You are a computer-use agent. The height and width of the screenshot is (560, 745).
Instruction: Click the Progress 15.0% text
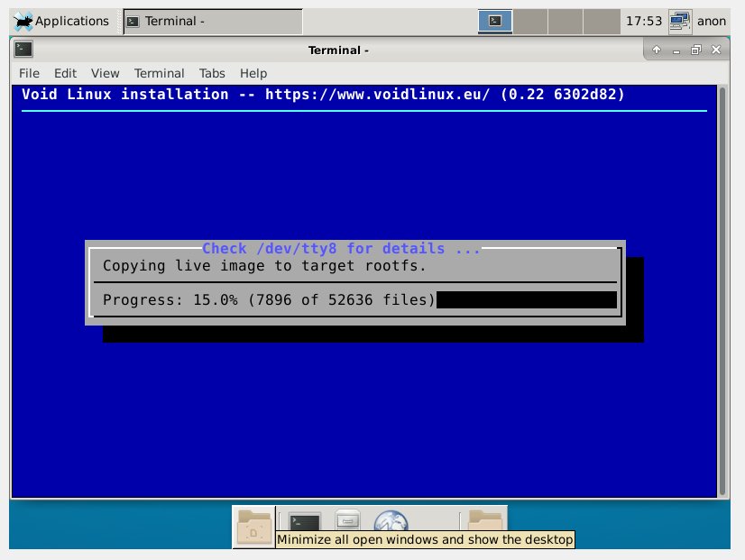click(269, 299)
